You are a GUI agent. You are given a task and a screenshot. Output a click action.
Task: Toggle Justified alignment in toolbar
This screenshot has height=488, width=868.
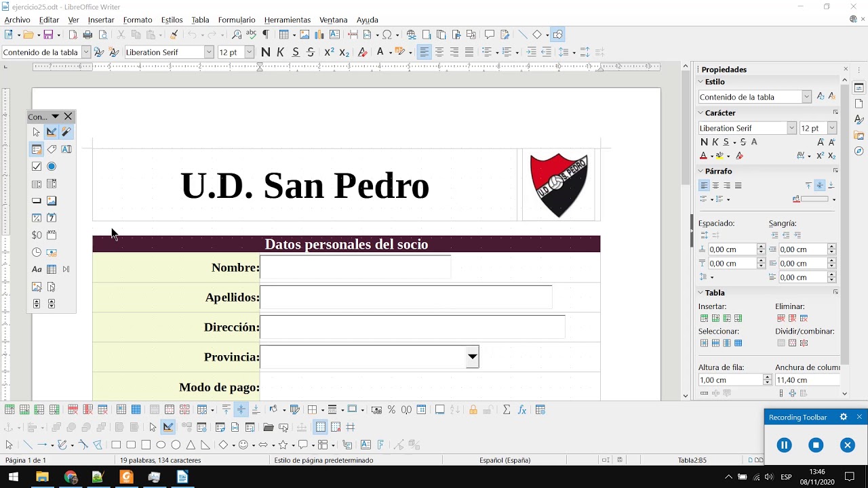click(x=469, y=52)
